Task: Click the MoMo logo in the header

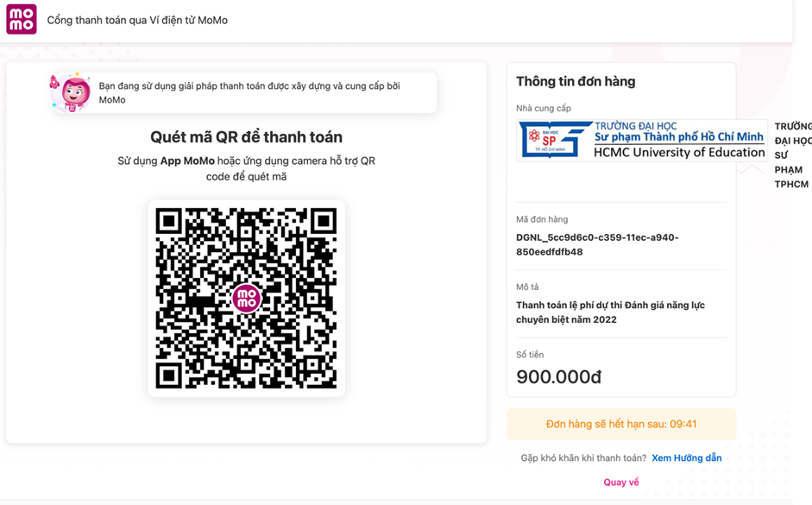Action: pyautogui.click(x=22, y=19)
